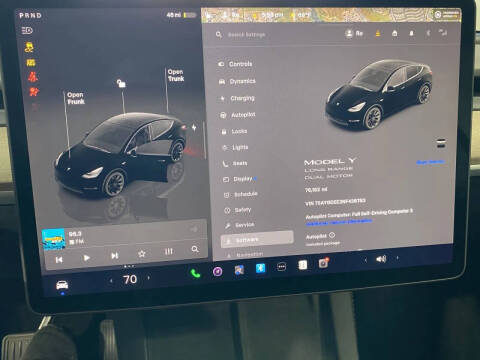Tap the blue link under Autopilot Computer
The height and width of the screenshot is (360, 480).
pyautogui.click(x=339, y=222)
